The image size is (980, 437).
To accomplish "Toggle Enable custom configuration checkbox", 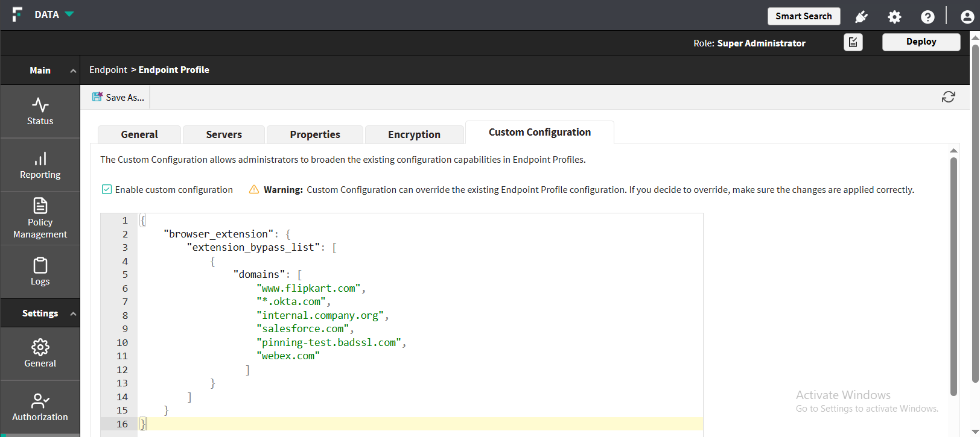I will click(x=107, y=190).
